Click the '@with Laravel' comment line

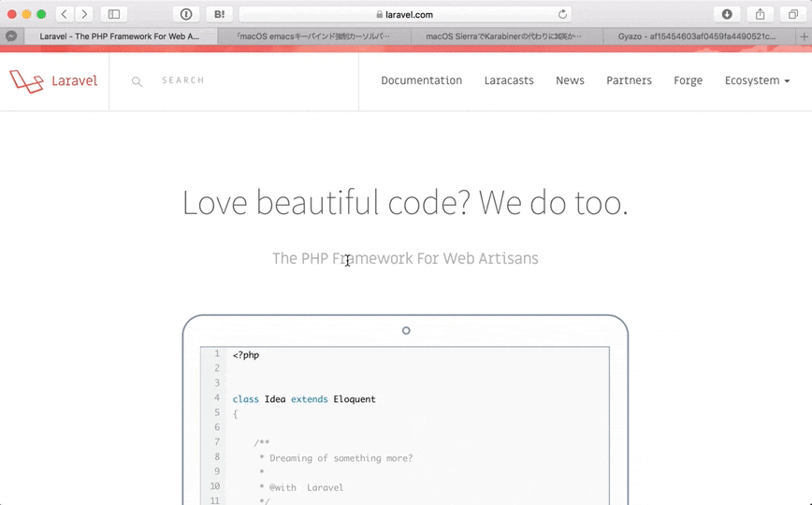click(306, 487)
